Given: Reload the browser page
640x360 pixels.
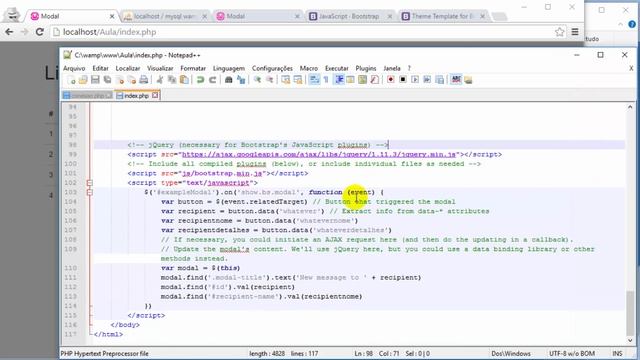Looking at the screenshot, I should point(40,32).
